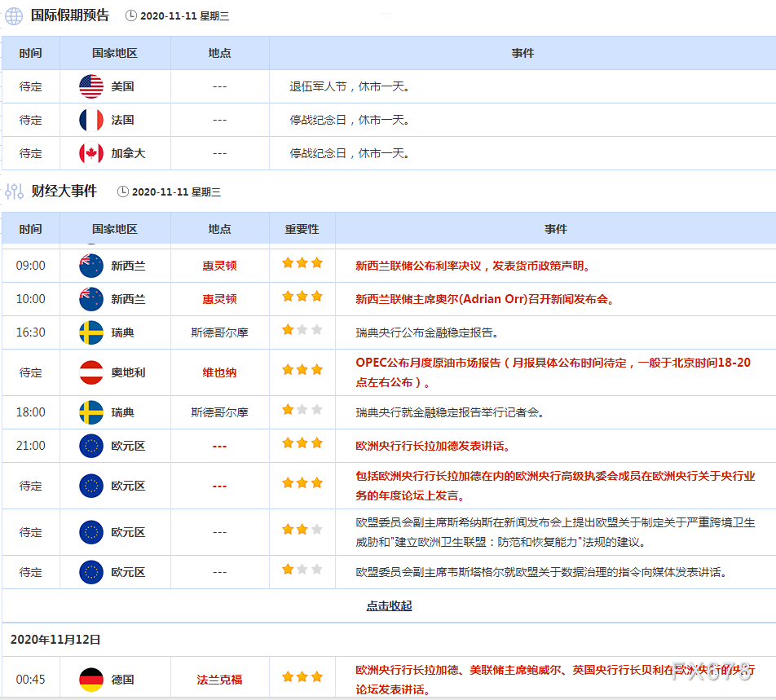This screenshot has height=700, width=776.
Task: Click the sliders icon beside 财经大事件
Action: 15,192
